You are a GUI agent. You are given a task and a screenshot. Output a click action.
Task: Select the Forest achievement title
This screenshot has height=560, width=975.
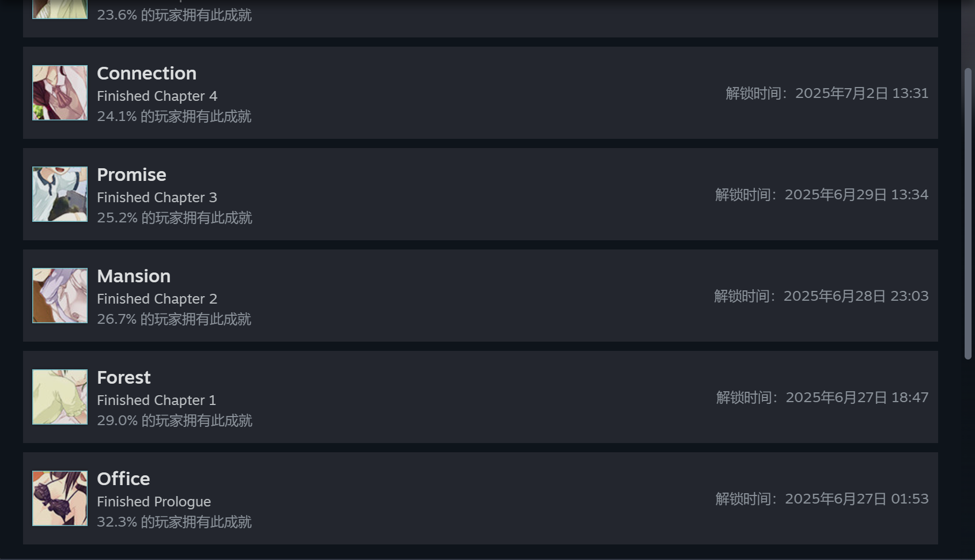pos(123,377)
